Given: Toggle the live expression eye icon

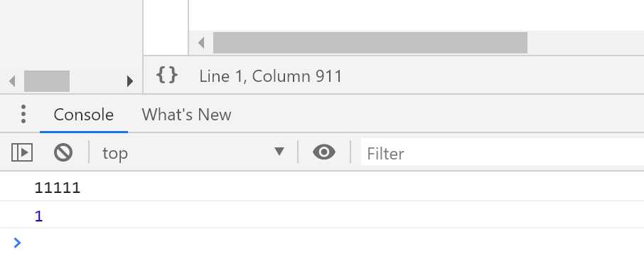Looking at the screenshot, I should pos(324,152).
